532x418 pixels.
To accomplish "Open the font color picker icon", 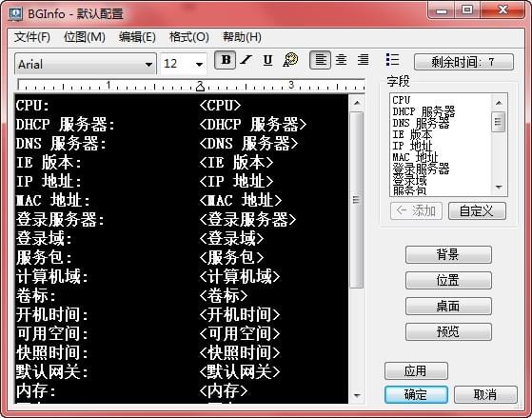I will [x=290, y=60].
